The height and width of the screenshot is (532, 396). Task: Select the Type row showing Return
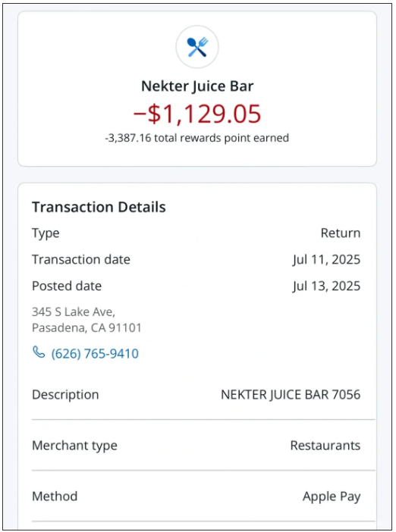[x=196, y=233]
